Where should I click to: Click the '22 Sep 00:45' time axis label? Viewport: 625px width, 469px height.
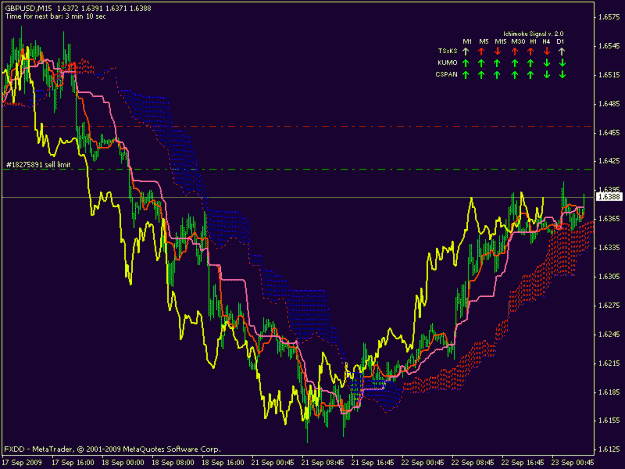(423, 463)
